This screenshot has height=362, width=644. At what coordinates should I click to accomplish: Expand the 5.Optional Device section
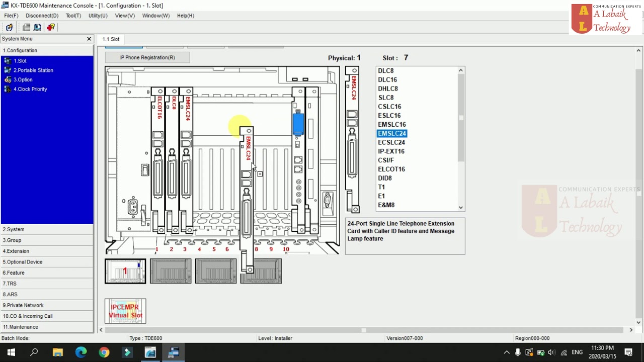click(x=47, y=262)
